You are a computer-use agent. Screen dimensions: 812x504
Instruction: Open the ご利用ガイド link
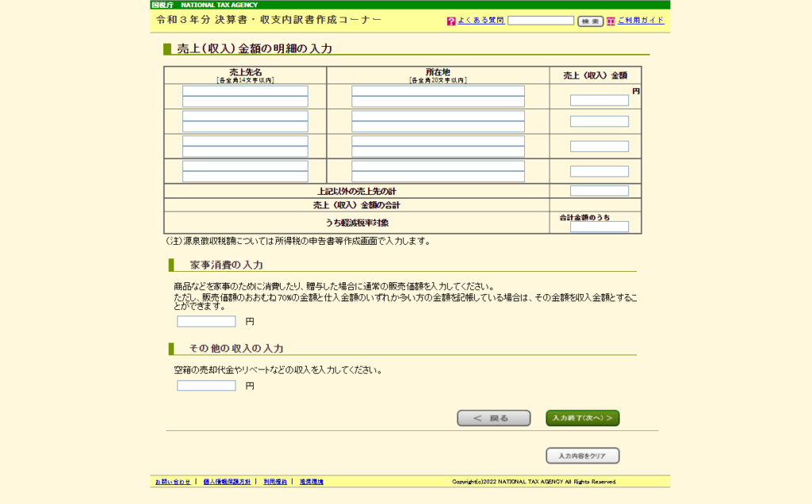641,20
